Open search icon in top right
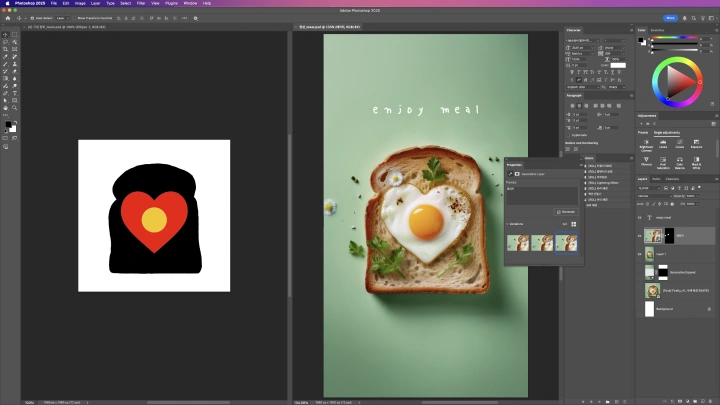This screenshot has width=720, height=405. (x=693, y=18)
